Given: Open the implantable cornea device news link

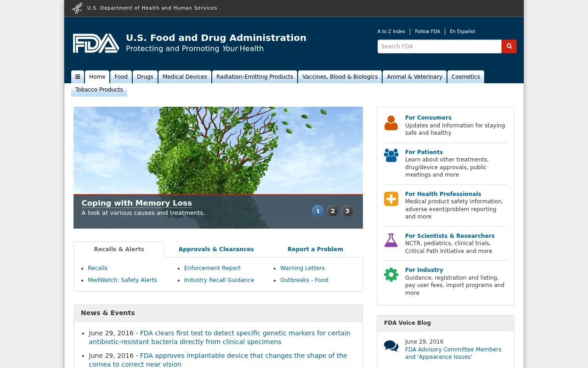Looking at the screenshot, I should coord(218,360).
